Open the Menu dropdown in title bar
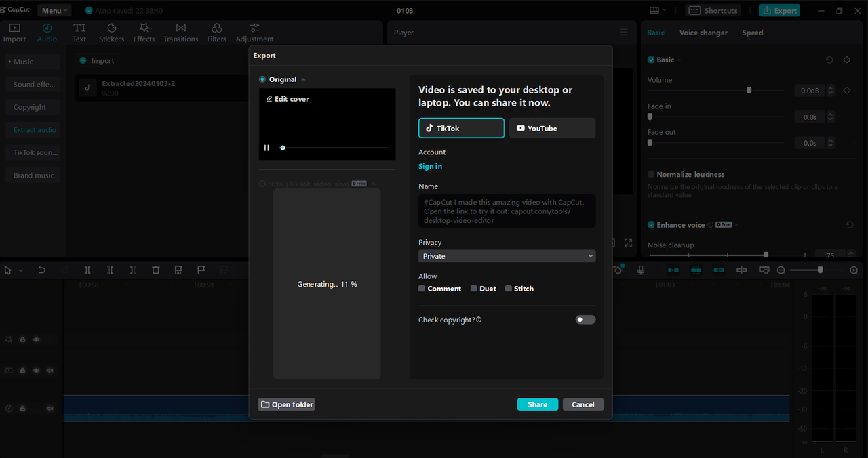Image resolution: width=868 pixels, height=458 pixels. click(54, 11)
